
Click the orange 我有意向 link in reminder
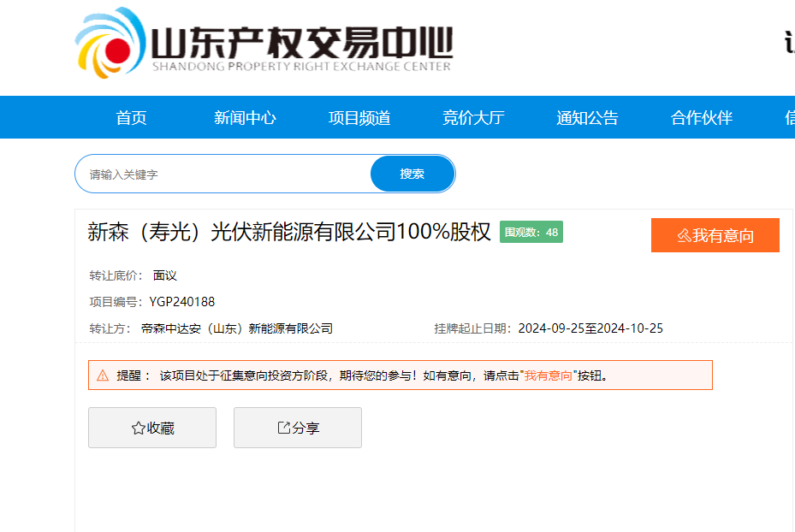pyautogui.click(x=548, y=375)
